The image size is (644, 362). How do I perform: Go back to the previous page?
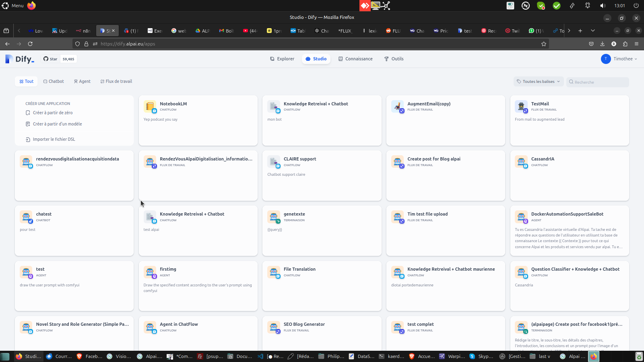[7, 44]
